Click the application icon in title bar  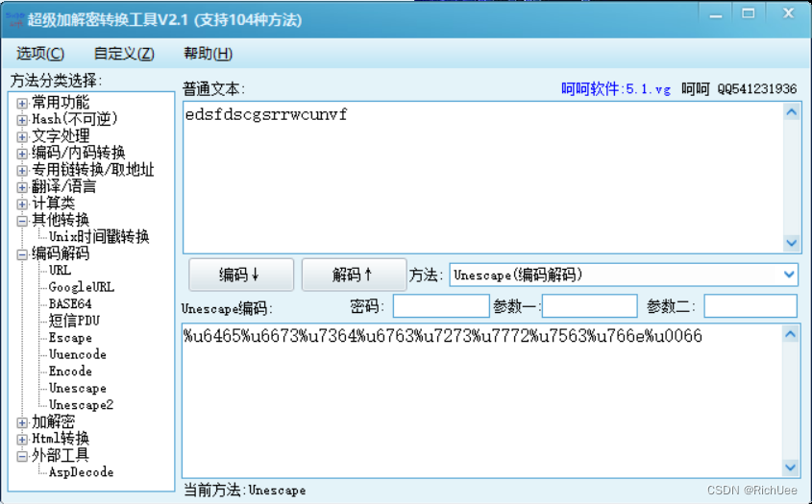pos(14,19)
